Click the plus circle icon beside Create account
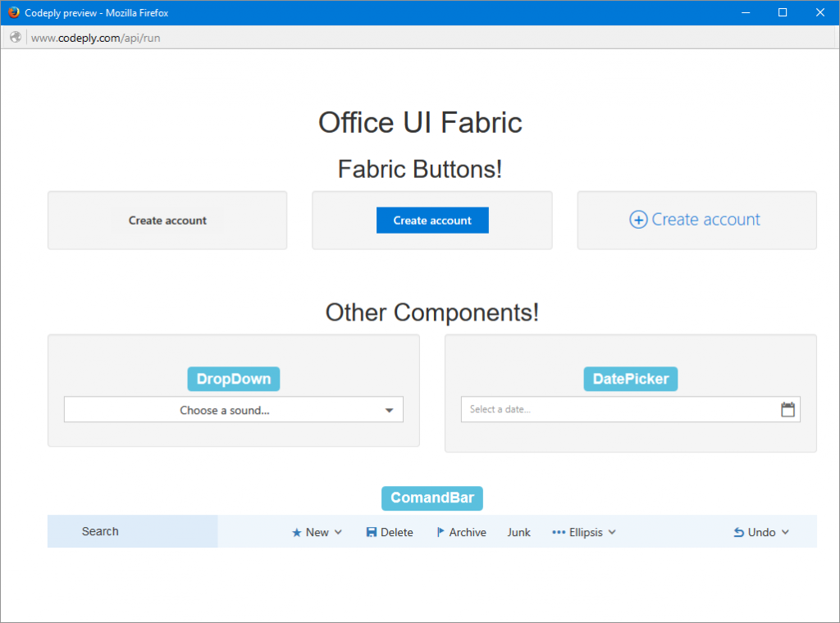The width and height of the screenshot is (840, 623). coord(638,220)
